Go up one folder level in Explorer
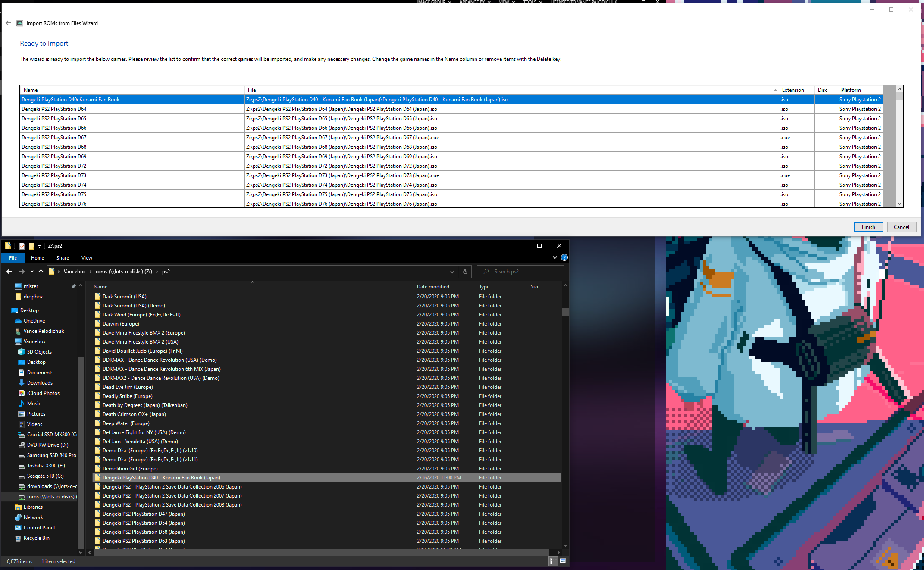 (41, 272)
